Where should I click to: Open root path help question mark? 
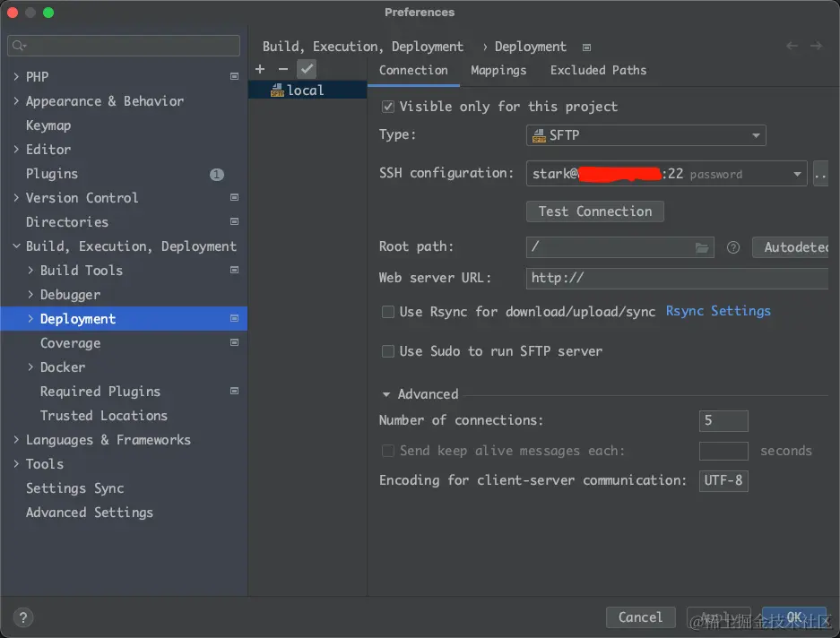click(x=732, y=247)
